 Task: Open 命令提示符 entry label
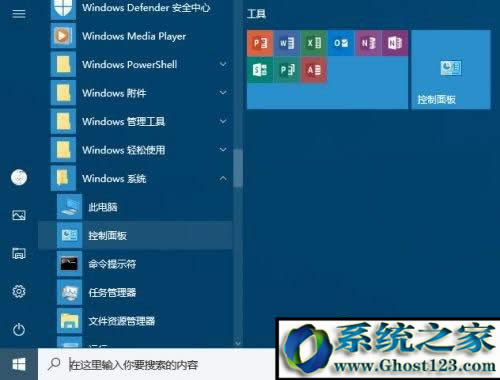pyautogui.click(x=112, y=264)
